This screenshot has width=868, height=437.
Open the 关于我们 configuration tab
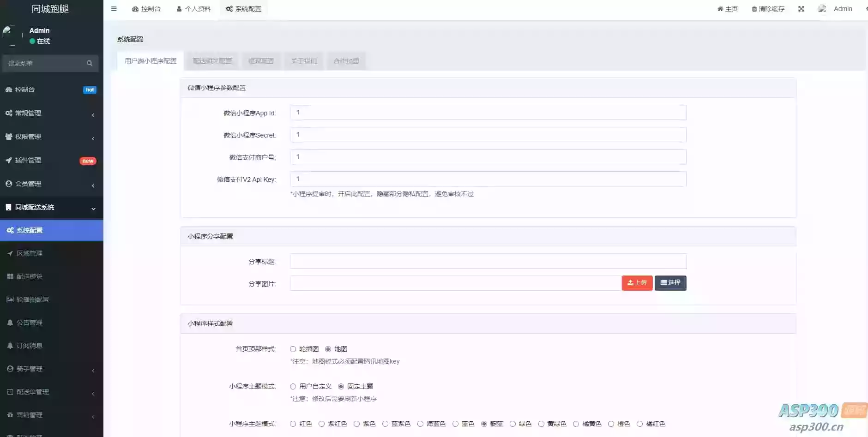point(303,60)
